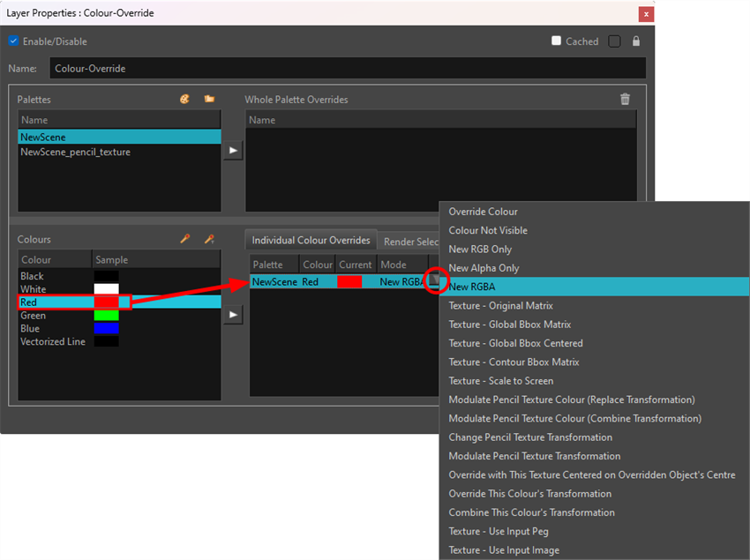Click second dropper icon in Colours header
The image size is (750, 560).
(209, 239)
